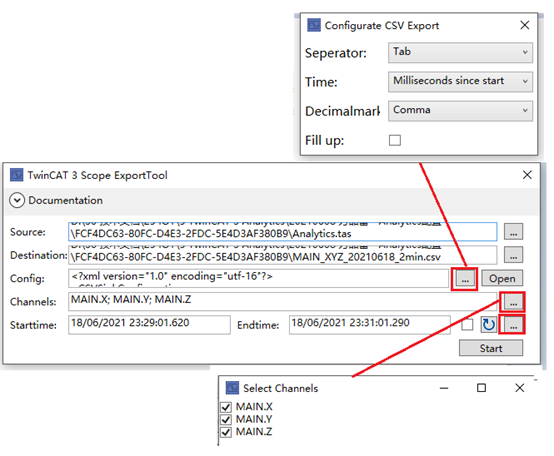Close the TwinCAT 3 Scope ExportTool window
The image size is (554, 456).
527,175
